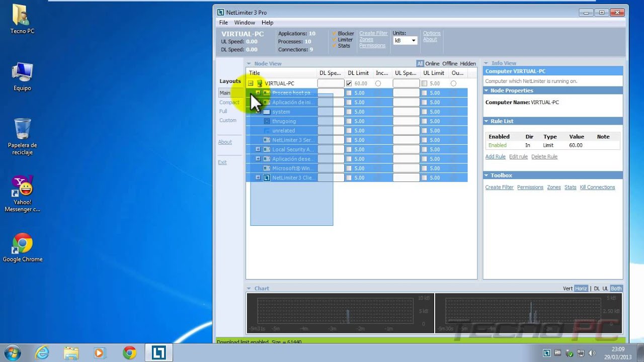Uncheck the DL Limit checkbox for VIRTUAL-PC
The image size is (644, 362).
click(349, 83)
